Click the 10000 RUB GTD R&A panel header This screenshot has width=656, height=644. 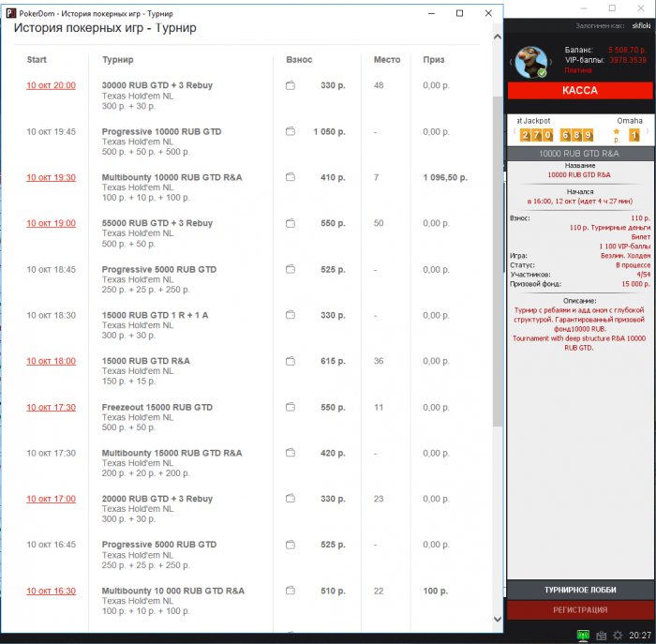(580, 154)
